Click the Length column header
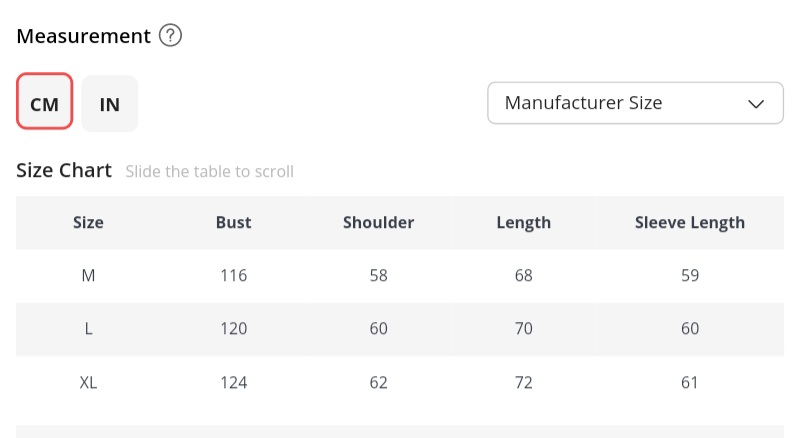The width and height of the screenshot is (800, 438). pos(523,222)
